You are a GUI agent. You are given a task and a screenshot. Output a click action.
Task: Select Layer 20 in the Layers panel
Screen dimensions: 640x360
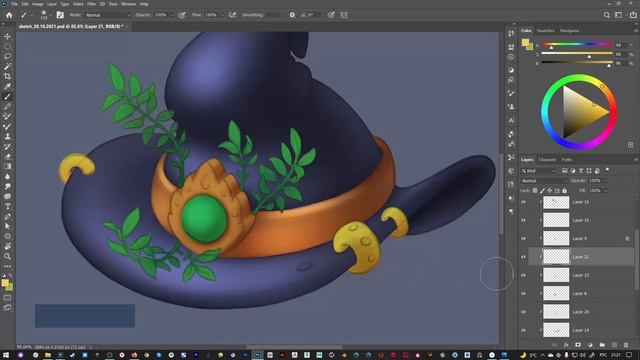pos(581,312)
